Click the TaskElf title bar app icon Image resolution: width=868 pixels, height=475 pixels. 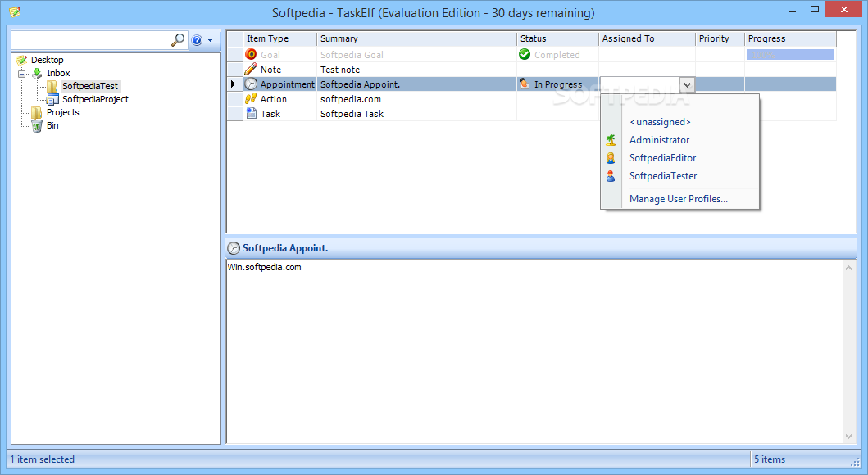(x=15, y=11)
